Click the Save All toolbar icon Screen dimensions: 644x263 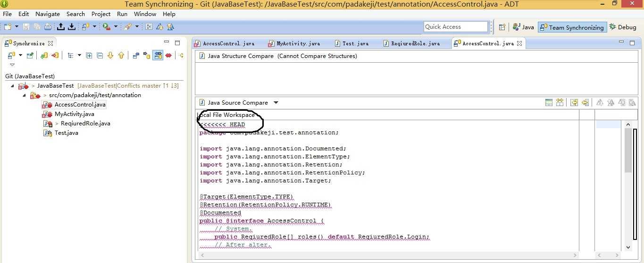pos(37,27)
